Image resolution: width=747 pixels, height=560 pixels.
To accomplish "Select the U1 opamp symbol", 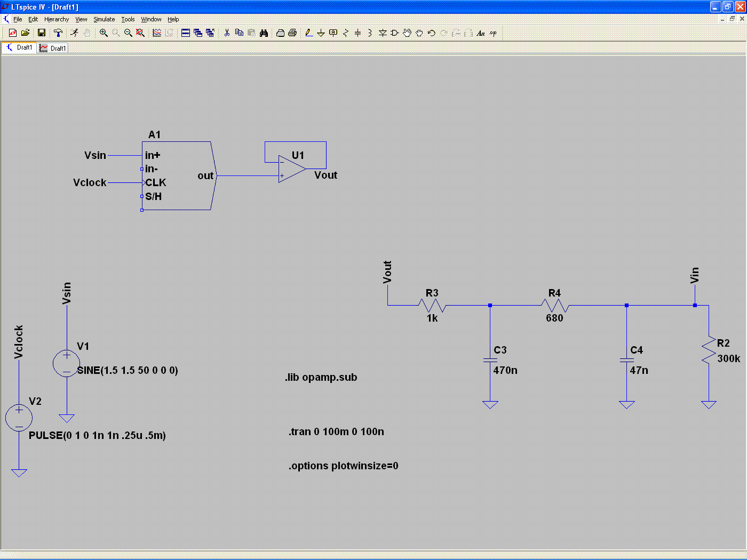I will coord(292,169).
